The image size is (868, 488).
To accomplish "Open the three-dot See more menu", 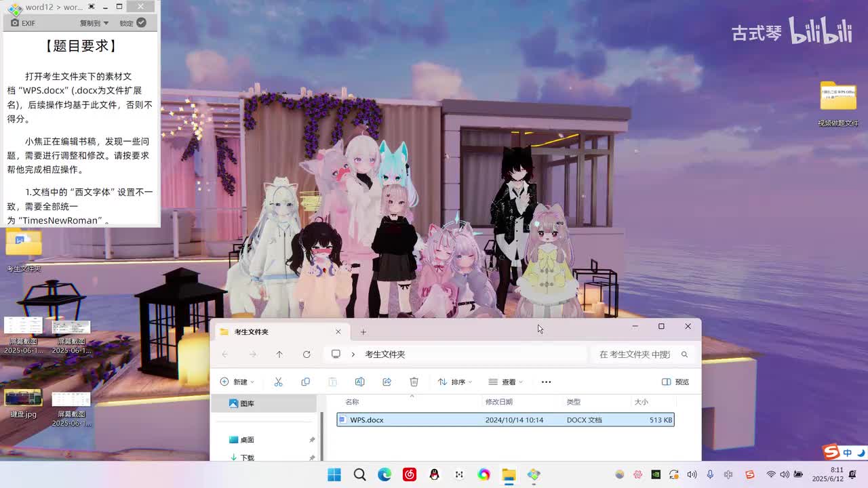I will click(546, 382).
